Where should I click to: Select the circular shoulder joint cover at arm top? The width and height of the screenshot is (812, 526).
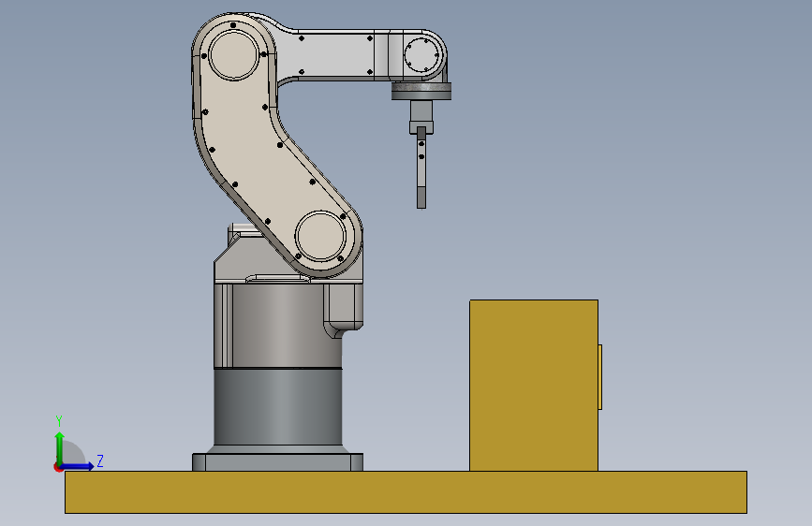(233, 55)
